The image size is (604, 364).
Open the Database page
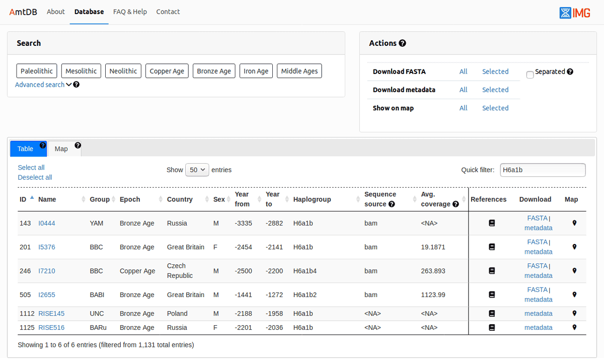click(x=89, y=12)
